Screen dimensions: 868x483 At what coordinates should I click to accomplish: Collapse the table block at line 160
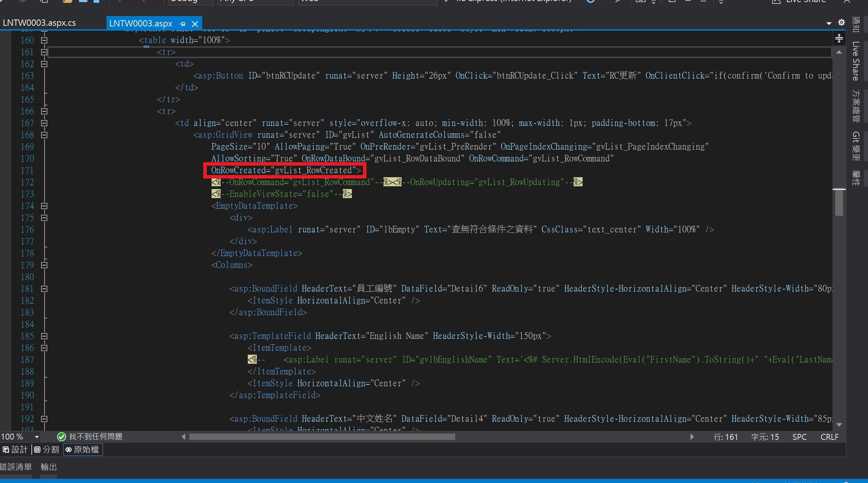[x=44, y=40]
